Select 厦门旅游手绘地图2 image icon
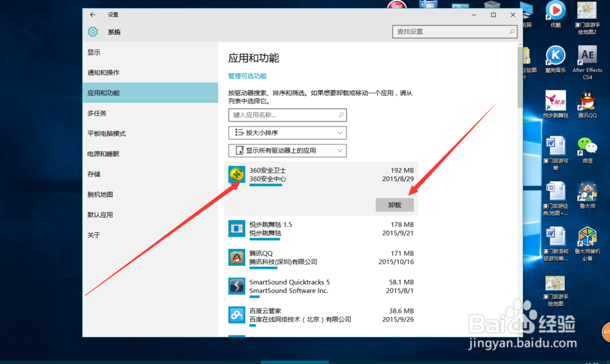 [587, 18]
